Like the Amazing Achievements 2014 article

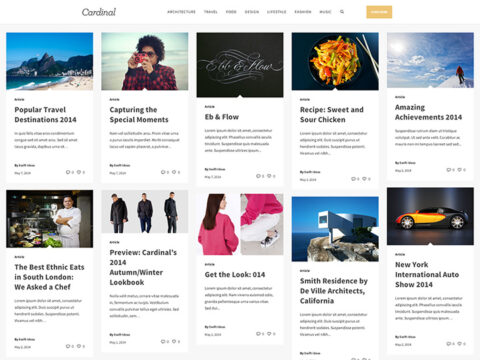(459, 170)
